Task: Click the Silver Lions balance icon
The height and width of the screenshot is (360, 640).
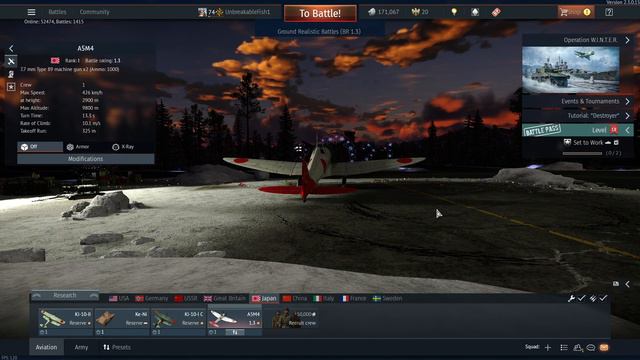Action: coord(371,12)
